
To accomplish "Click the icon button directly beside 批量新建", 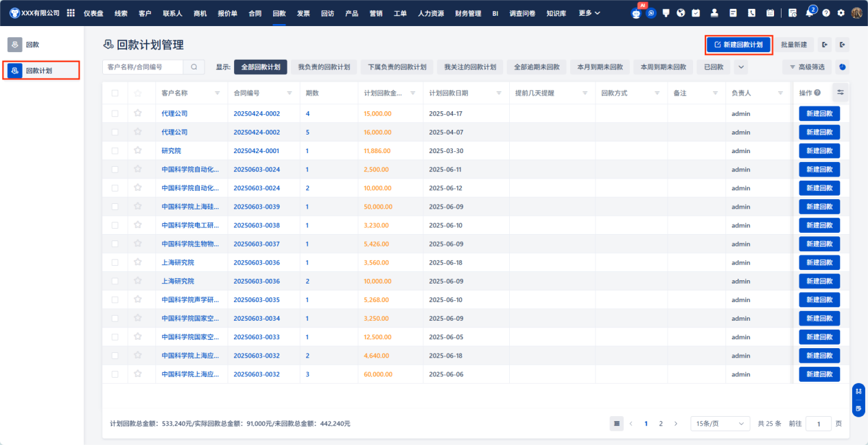I will (x=825, y=45).
